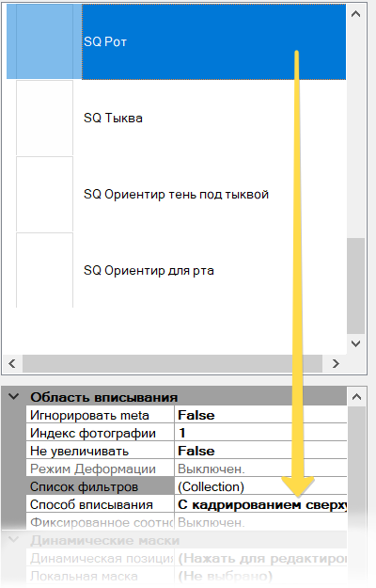Viewport: 376px width, 588px height.
Task: Click the horizontal scroll right arrow
Action: click(336, 363)
